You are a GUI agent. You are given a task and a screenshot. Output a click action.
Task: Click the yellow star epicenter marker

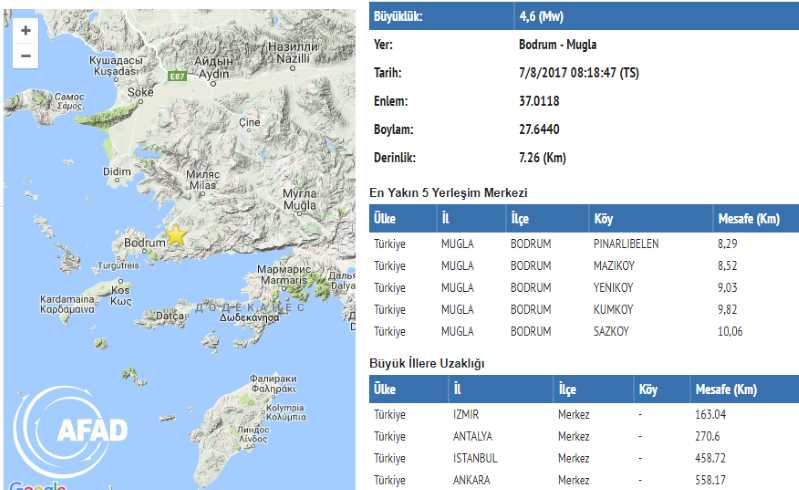(x=176, y=235)
